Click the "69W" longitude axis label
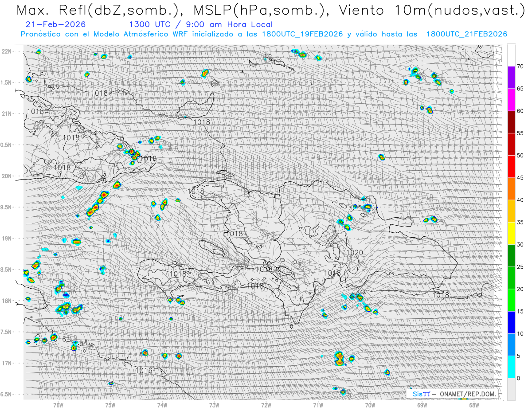 point(422,404)
